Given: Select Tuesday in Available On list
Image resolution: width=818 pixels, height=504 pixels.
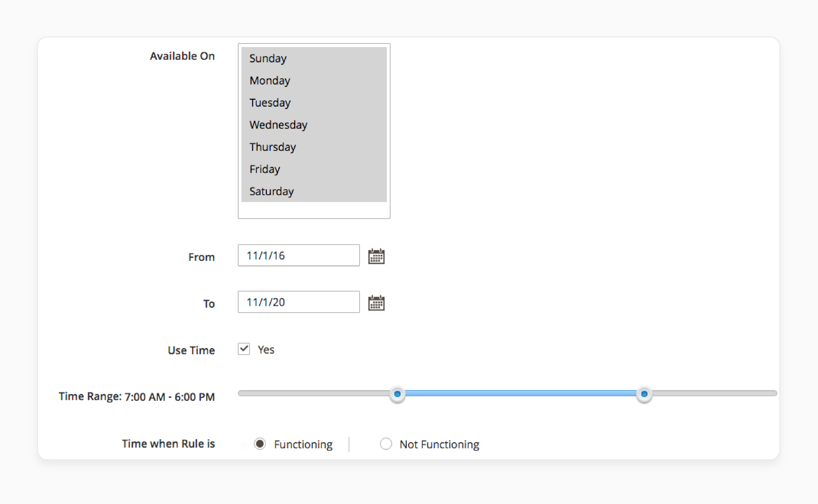Looking at the screenshot, I should [314, 103].
